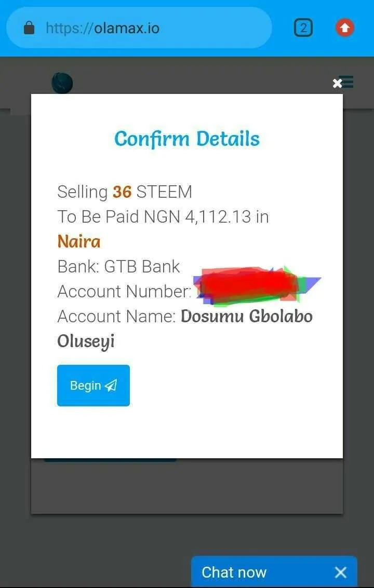This screenshot has width=374, height=588.
Task: Tap the red upward arrow update icon
Action: 345,28
